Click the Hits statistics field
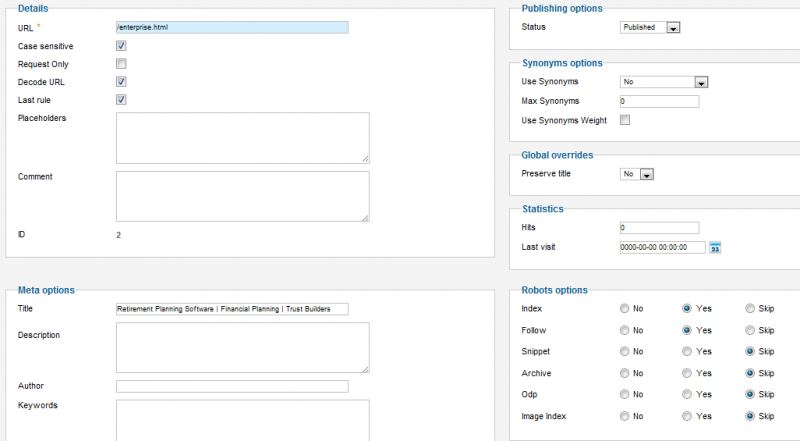The width and height of the screenshot is (800, 441). pos(660,228)
